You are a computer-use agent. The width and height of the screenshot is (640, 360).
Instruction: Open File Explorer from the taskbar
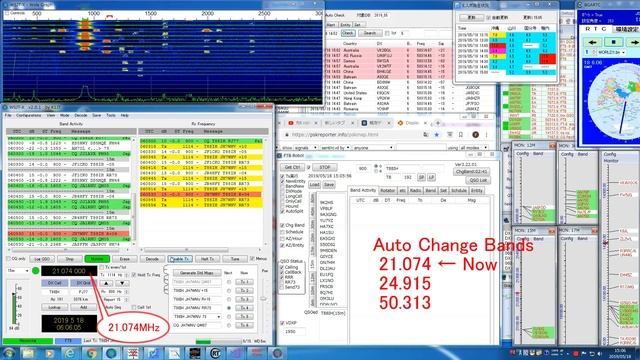(x=28, y=353)
